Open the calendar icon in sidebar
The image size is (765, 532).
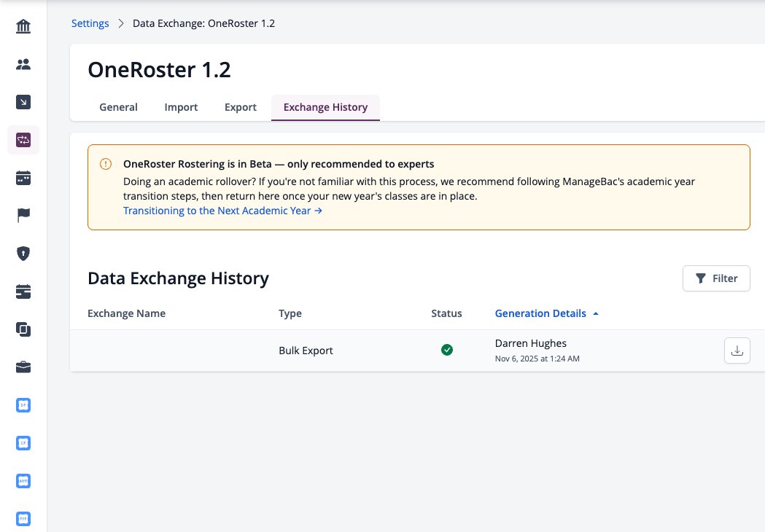coord(23,178)
